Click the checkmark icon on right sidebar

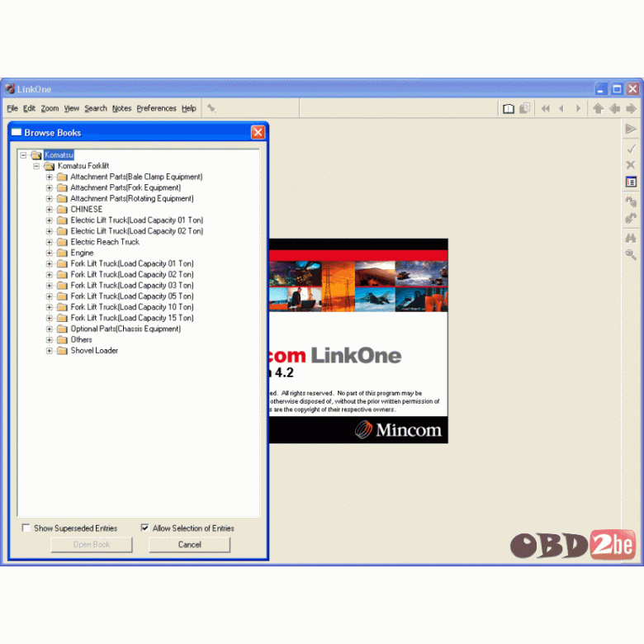(x=631, y=149)
